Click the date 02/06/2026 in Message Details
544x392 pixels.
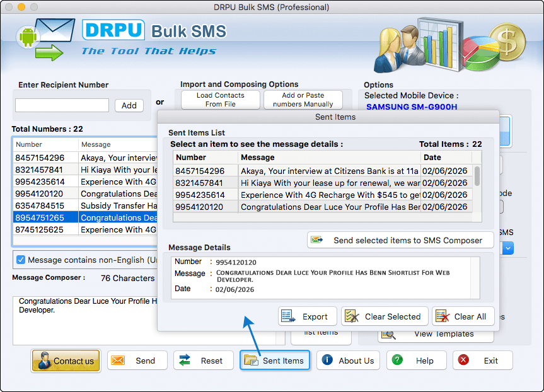234,289
